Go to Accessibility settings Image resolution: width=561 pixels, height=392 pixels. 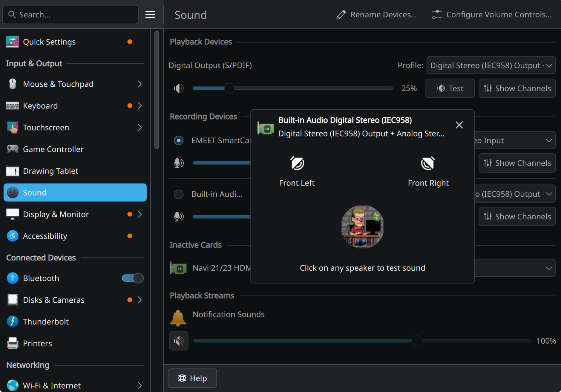[45, 236]
